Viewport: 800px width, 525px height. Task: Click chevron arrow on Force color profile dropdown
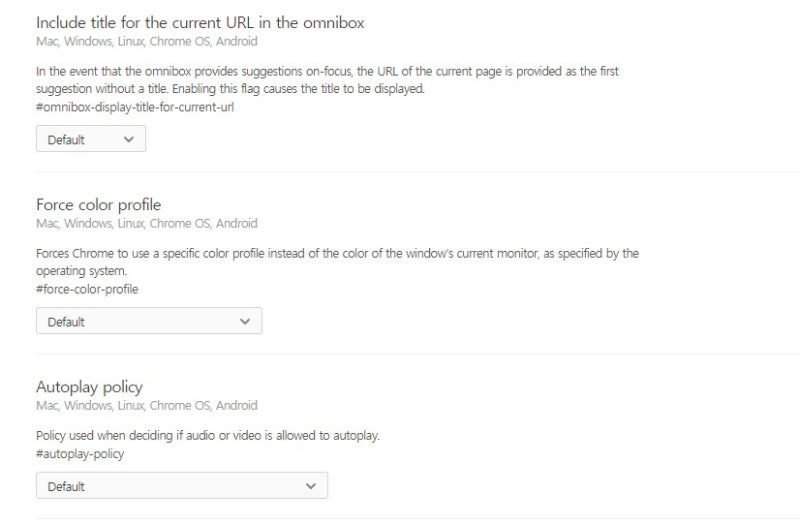click(x=245, y=321)
